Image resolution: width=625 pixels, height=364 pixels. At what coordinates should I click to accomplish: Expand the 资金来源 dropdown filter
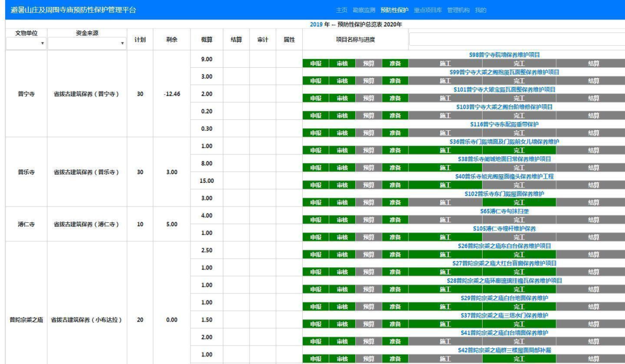tap(87, 43)
